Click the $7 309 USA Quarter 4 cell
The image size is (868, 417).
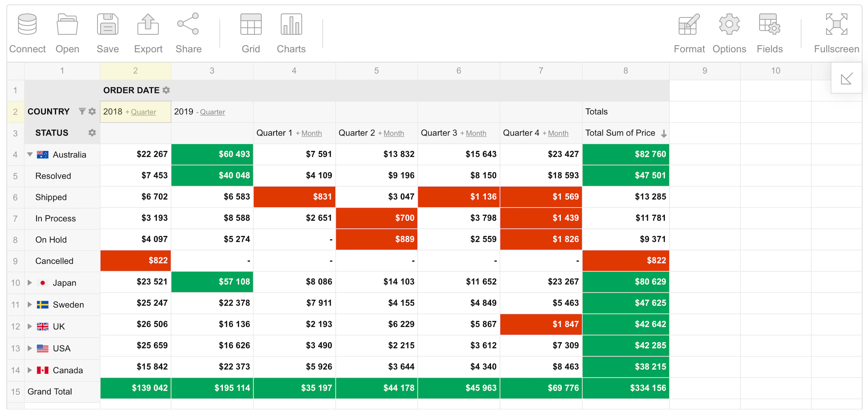541,345
